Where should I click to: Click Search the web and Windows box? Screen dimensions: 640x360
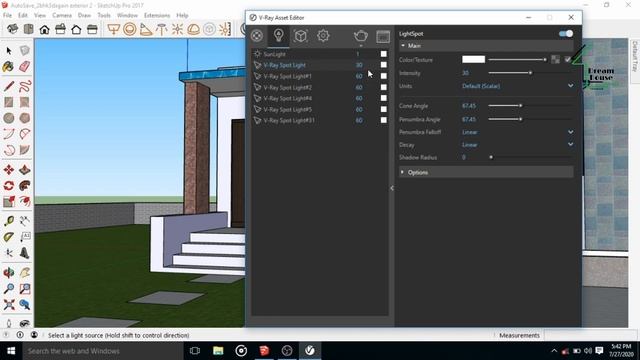coord(103,351)
